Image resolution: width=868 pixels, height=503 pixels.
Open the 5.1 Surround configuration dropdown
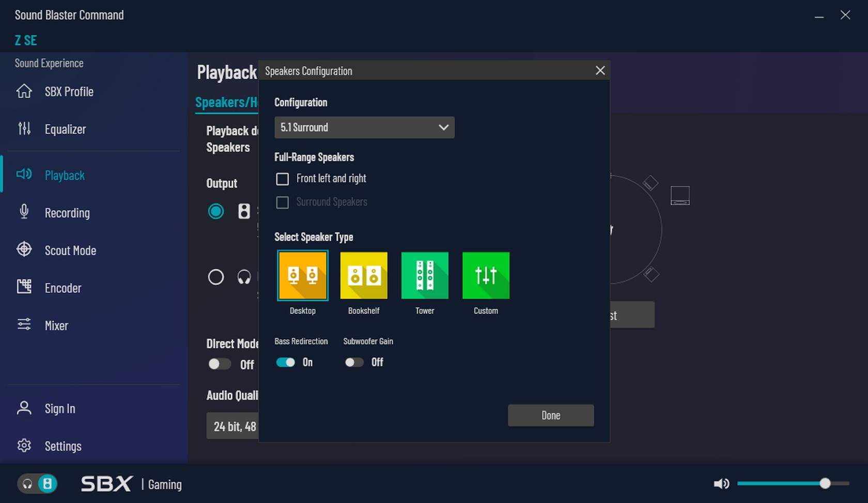(x=364, y=127)
